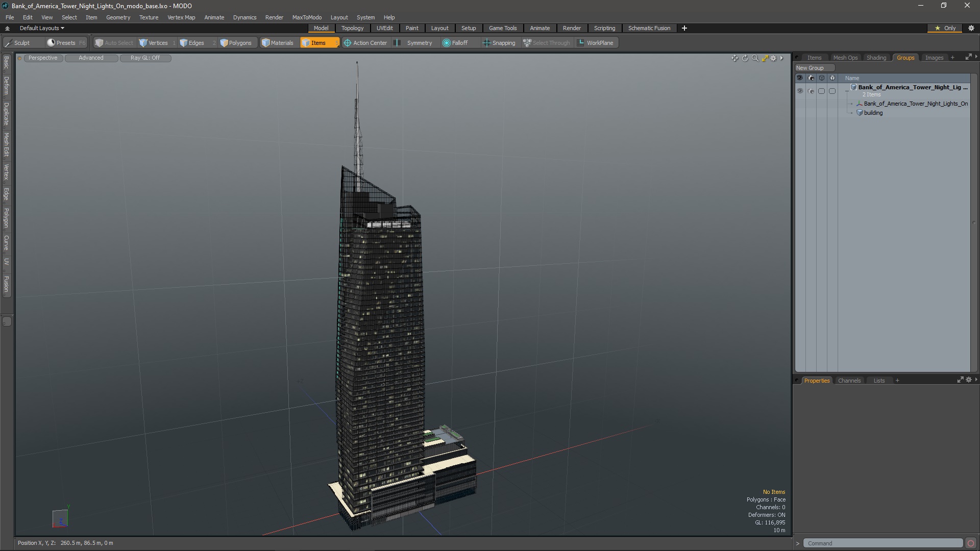Switch to Shading tab
Image resolution: width=980 pixels, height=551 pixels.
[876, 58]
